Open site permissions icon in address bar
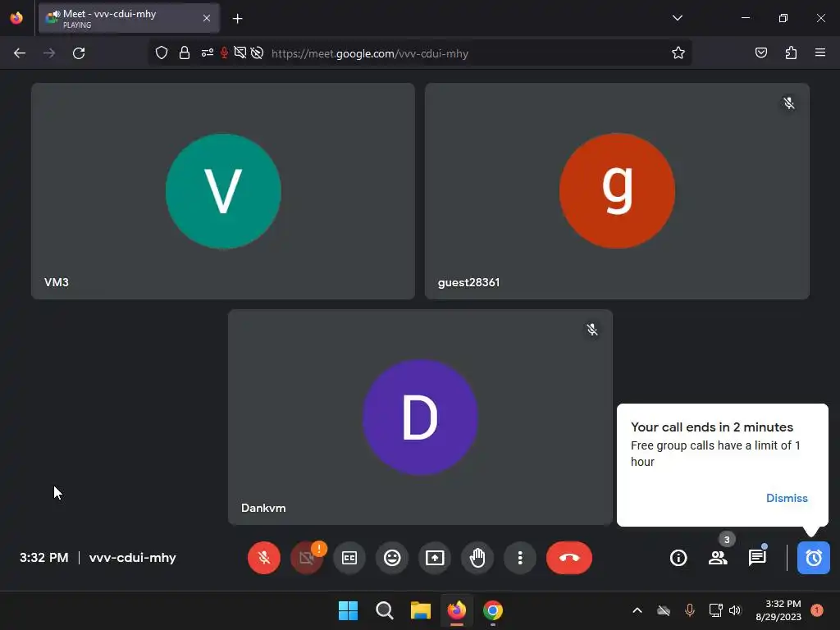Viewport: 840px width, 630px height. pos(208,52)
